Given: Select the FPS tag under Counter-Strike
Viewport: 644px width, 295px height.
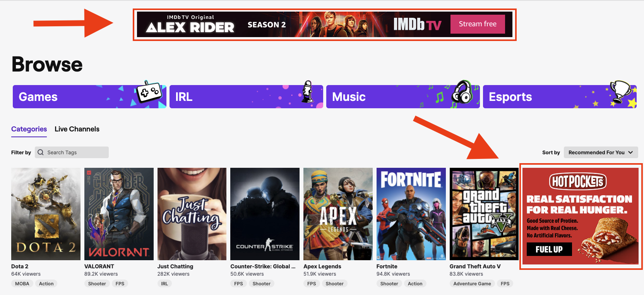Looking at the screenshot, I should point(239,283).
